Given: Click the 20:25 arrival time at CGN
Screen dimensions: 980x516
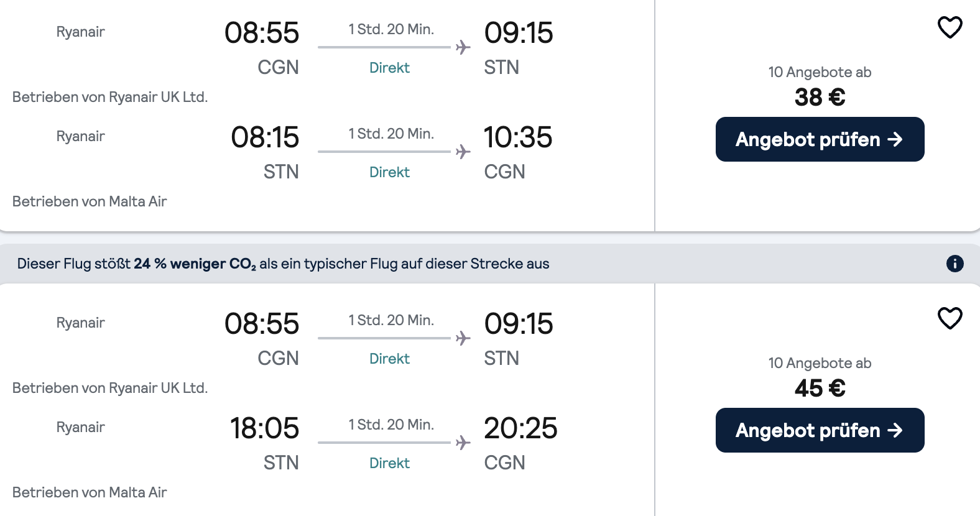Looking at the screenshot, I should (x=520, y=428).
